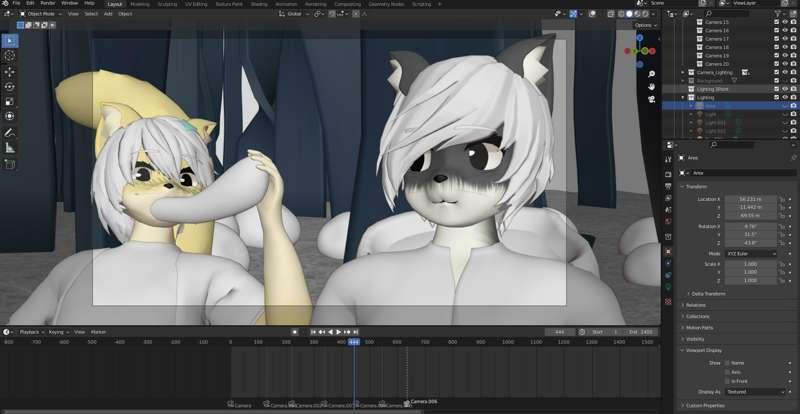Jump to the timeline end frame
Viewport: 800px width, 414px height.
[356, 332]
